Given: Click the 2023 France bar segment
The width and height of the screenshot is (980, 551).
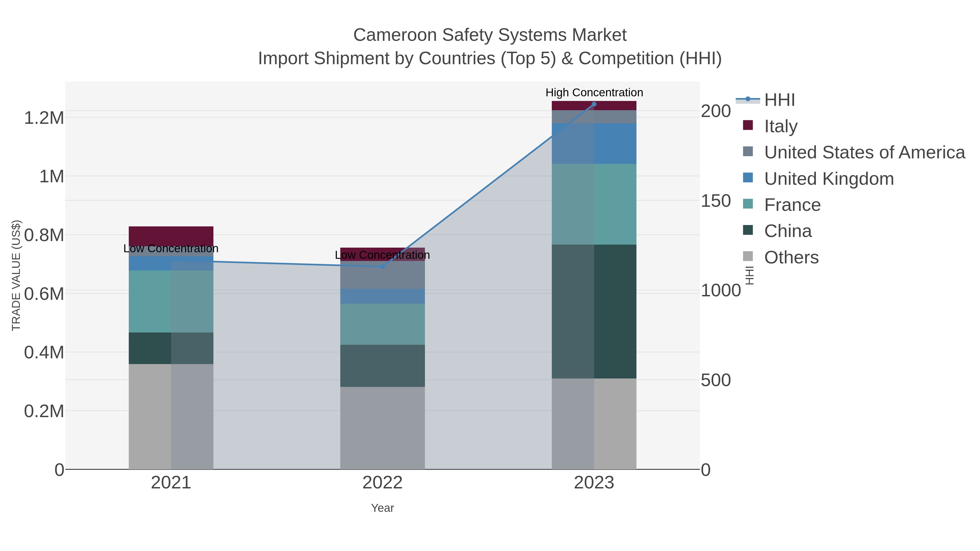Looking at the screenshot, I should 594,204.
